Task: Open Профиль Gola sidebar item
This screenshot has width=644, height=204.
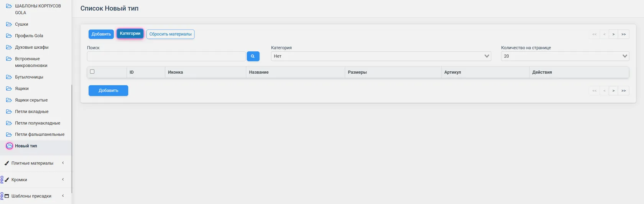Action: [x=29, y=36]
